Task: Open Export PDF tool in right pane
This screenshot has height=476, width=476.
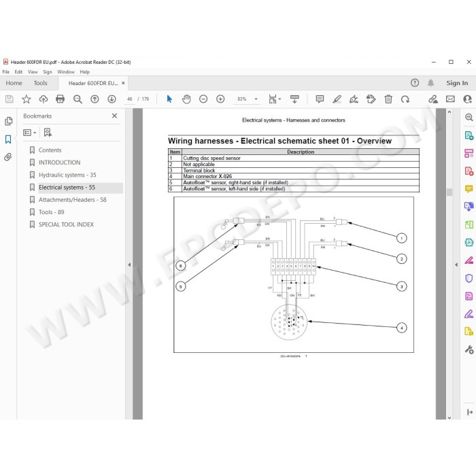Action: click(x=469, y=135)
